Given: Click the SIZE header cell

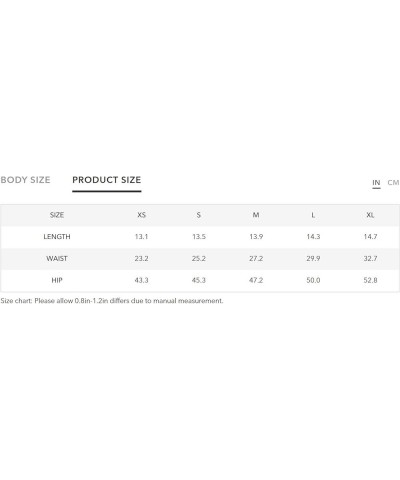Looking at the screenshot, I should [57, 215].
